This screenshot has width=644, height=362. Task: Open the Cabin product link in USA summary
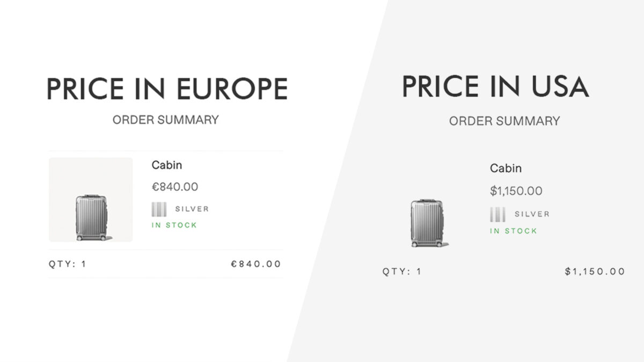point(506,168)
